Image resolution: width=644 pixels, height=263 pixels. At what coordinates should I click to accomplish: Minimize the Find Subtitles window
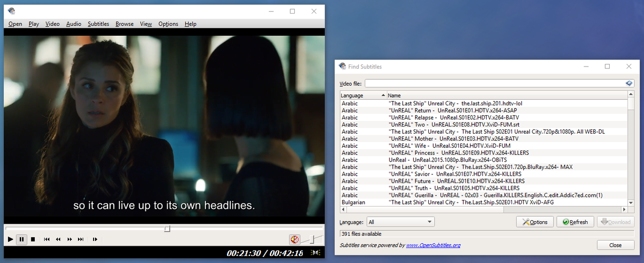click(x=586, y=67)
